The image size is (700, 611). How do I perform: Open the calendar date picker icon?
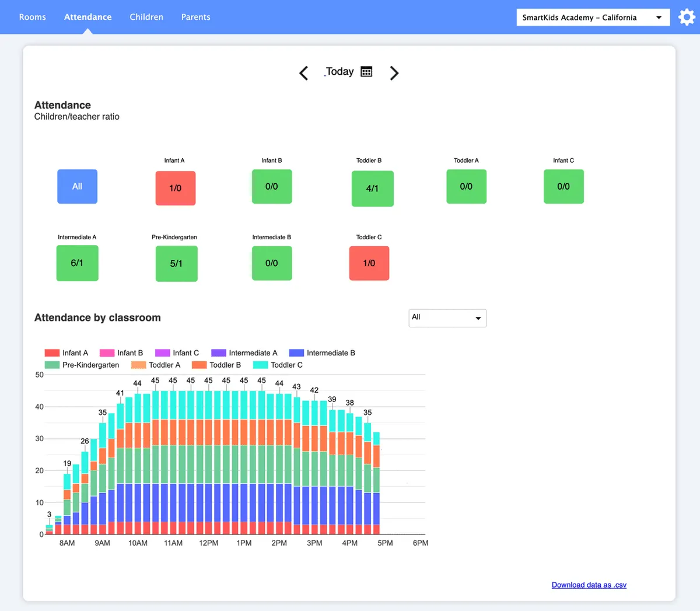tap(366, 72)
